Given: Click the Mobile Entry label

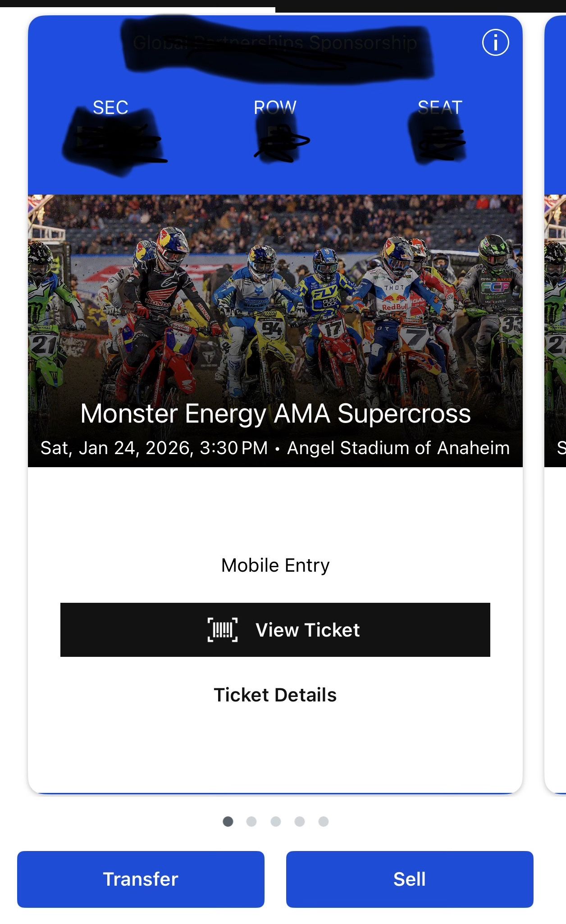Looking at the screenshot, I should click(x=275, y=565).
